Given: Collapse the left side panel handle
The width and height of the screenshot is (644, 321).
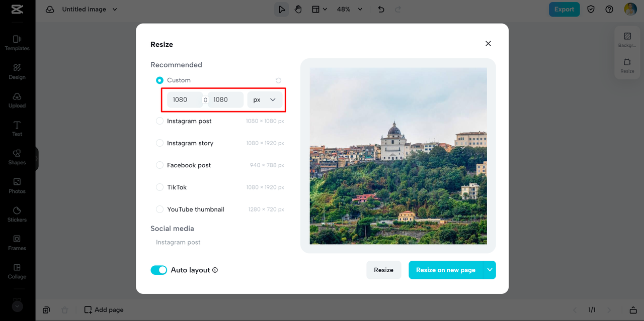Looking at the screenshot, I should [x=37, y=159].
